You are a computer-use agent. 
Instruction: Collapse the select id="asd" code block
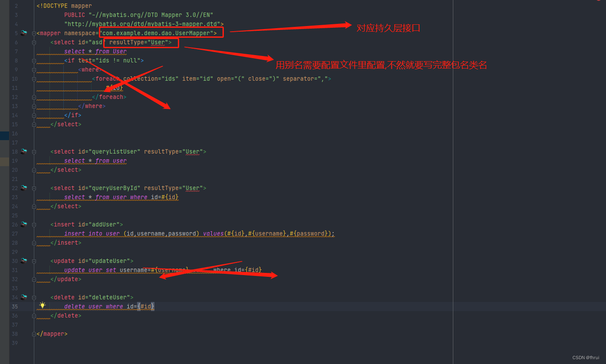pyautogui.click(x=33, y=42)
